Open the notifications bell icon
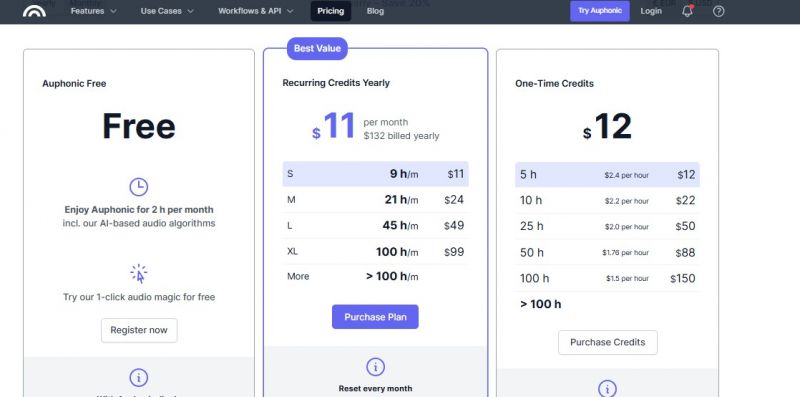Viewport: 800px width, 397px height. click(687, 11)
